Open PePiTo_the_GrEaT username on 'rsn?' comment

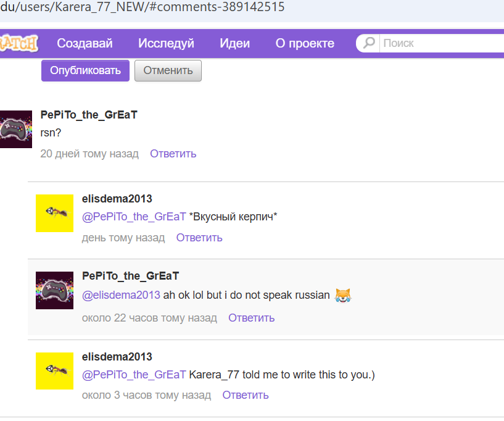coord(89,115)
